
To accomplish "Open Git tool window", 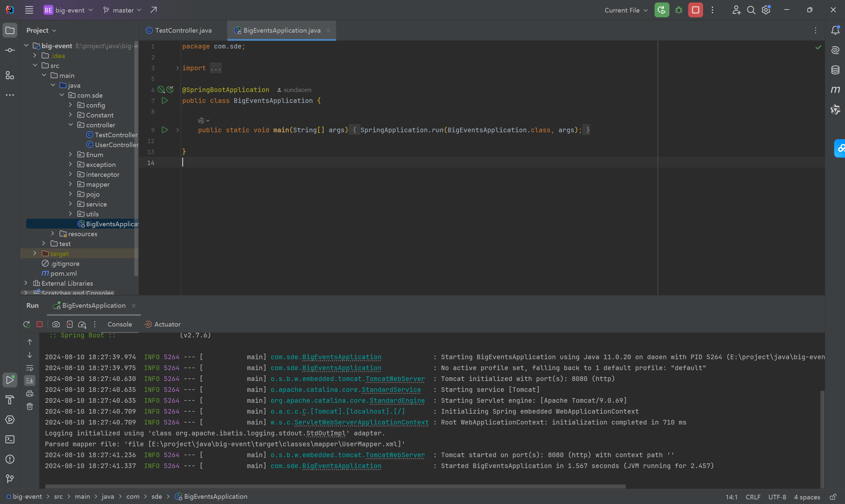I will 10,479.
